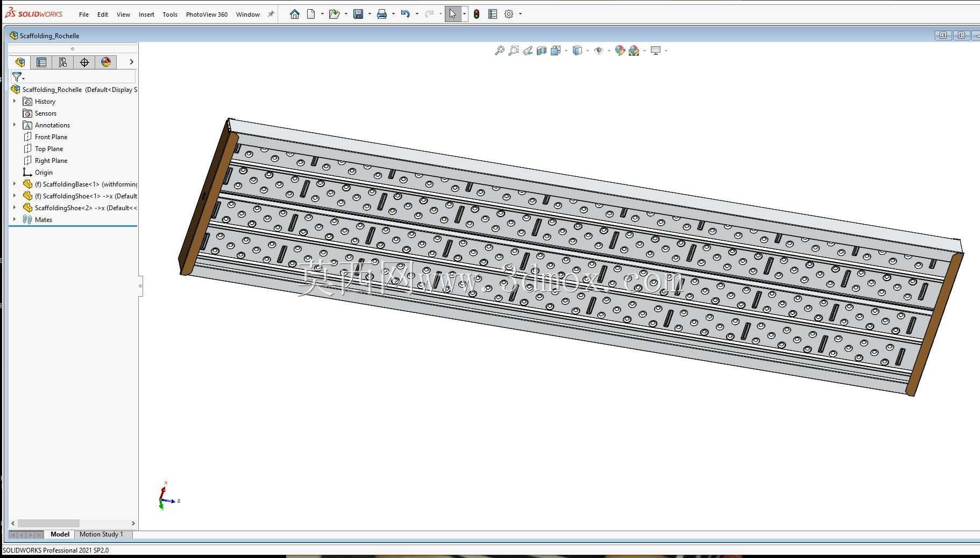Click Previous View icon
The image size is (980, 558).
(x=528, y=51)
